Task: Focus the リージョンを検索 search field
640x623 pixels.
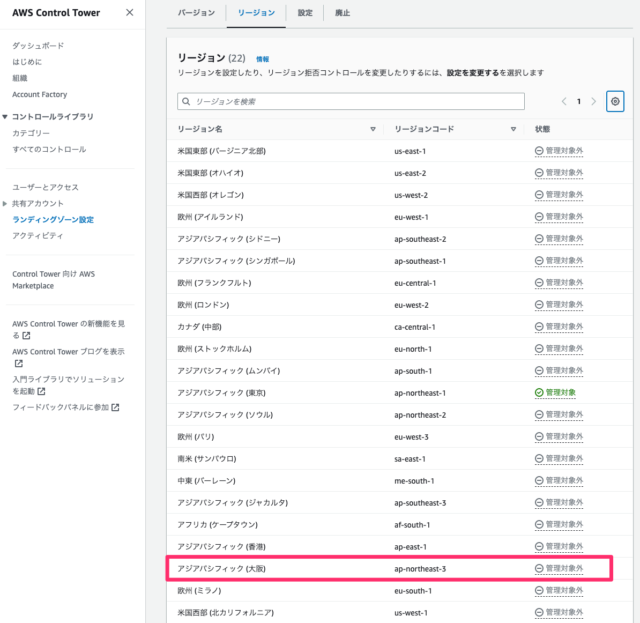Action: [x=351, y=101]
